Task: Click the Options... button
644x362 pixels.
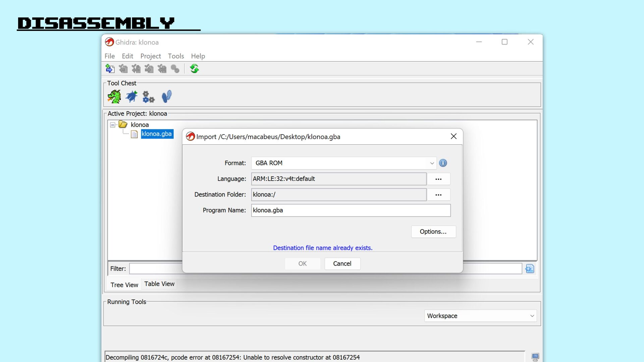Action: pos(433,232)
